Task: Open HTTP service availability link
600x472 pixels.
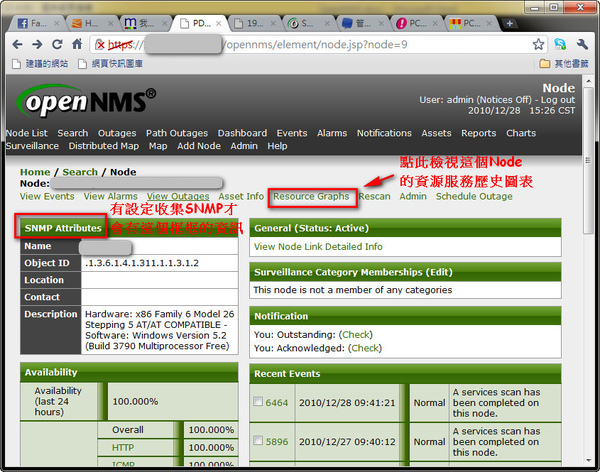Action: coord(123,448)
